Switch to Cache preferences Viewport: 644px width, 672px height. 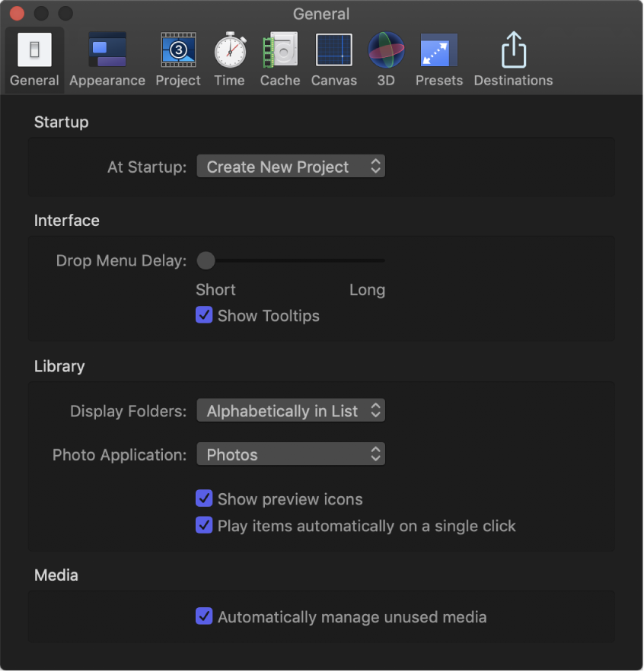[279, 53]
